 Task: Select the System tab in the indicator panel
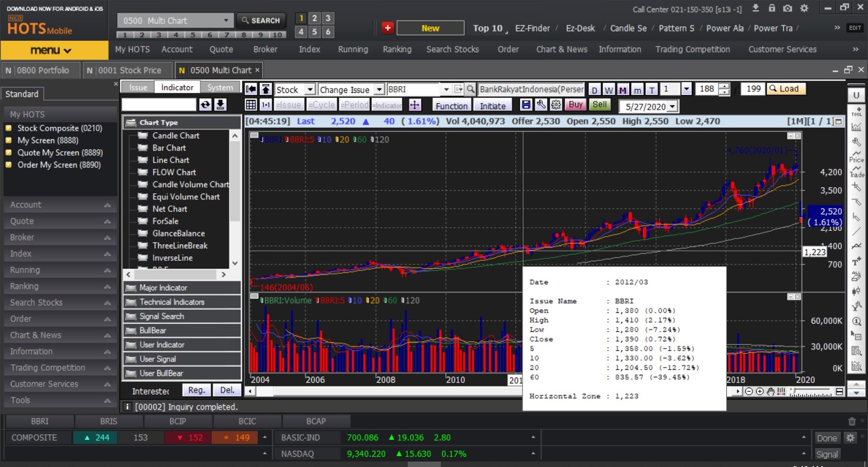coord(220,87)
